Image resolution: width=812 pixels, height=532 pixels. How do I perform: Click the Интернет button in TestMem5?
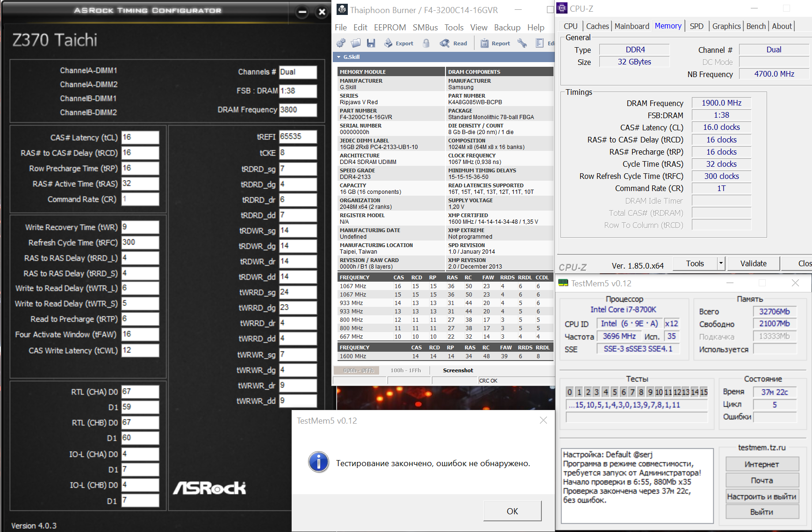762,464
